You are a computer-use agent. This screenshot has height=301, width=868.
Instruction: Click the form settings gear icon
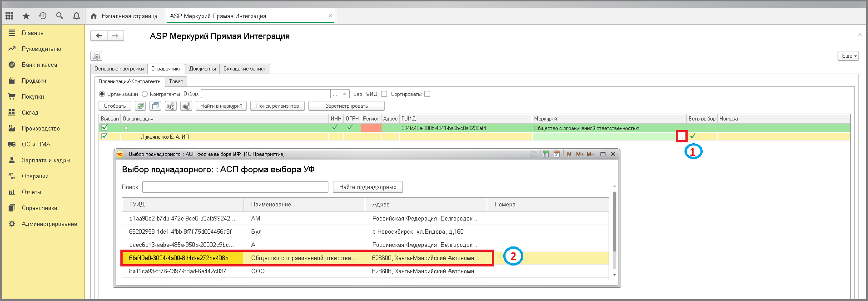pyautogui.click(x=96, y=56)
